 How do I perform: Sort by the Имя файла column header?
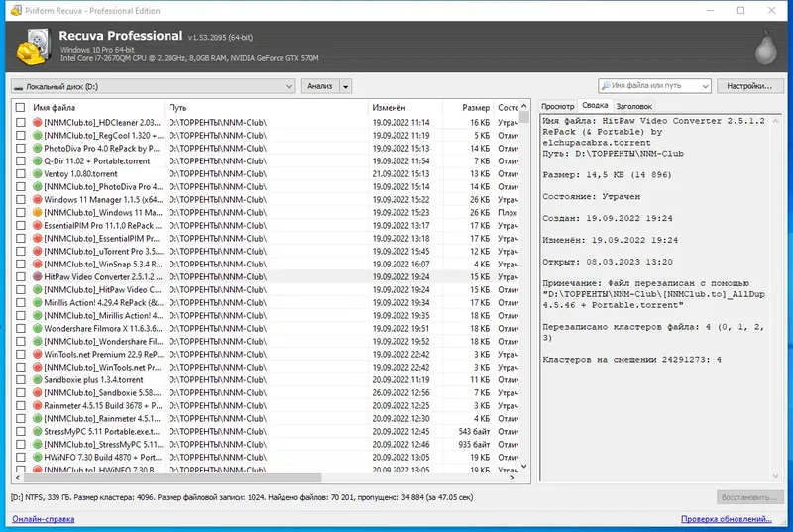click(96, 108)
